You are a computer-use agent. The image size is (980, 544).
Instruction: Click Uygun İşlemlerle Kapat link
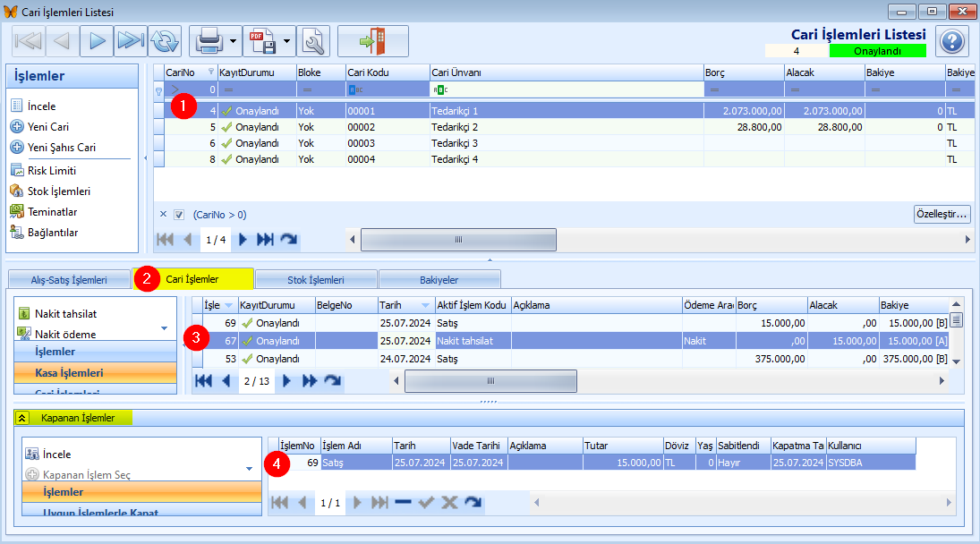[x=100, y=513]
